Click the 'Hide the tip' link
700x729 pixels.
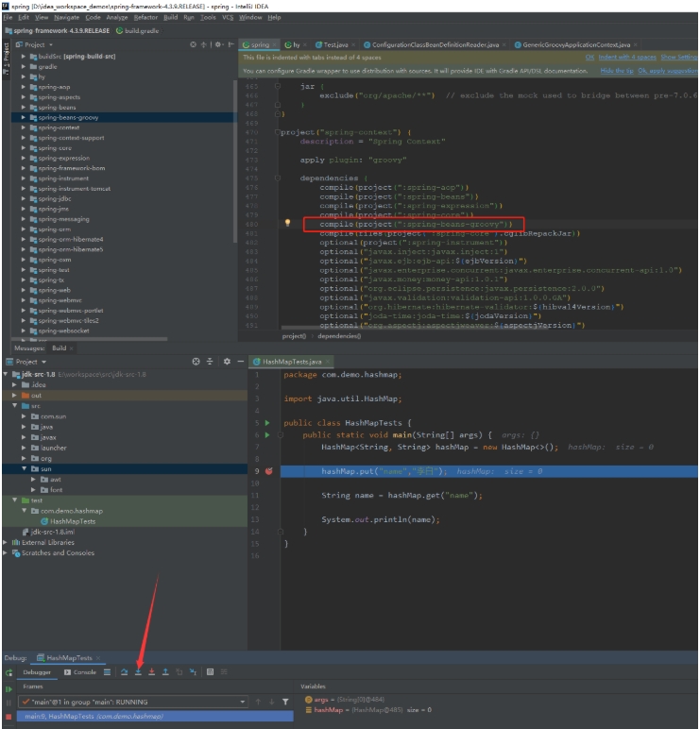click(617, 71)
